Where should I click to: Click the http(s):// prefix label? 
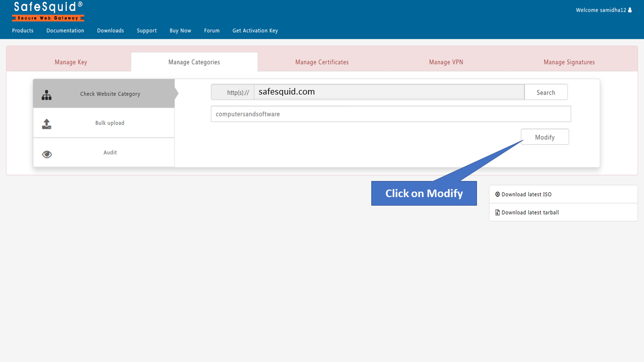(x=232, y=93)
